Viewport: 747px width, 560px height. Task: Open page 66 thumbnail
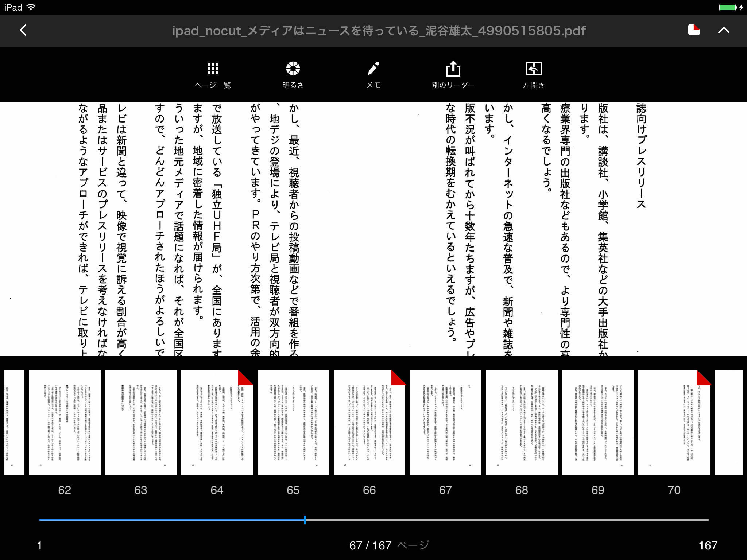[x=369, y=423]
